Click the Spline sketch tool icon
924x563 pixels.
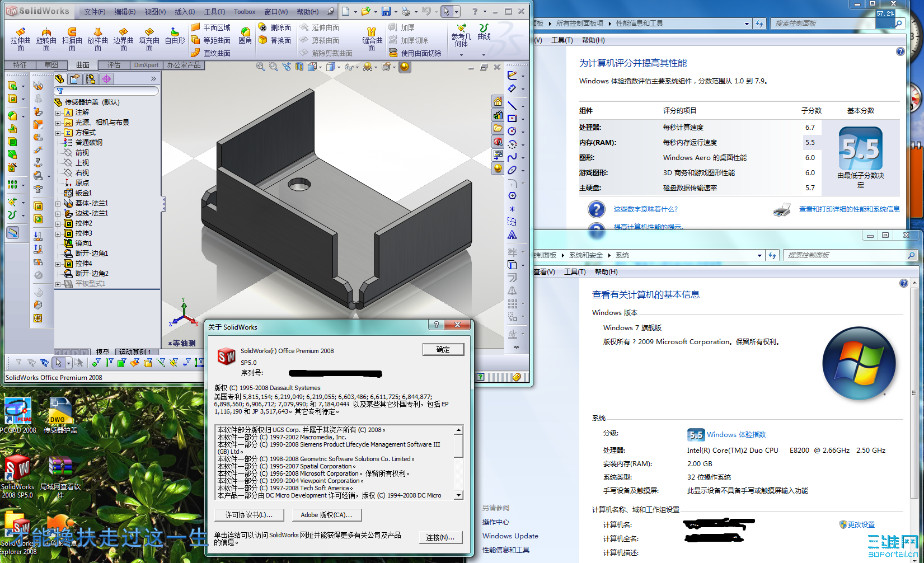click(512, 157)
